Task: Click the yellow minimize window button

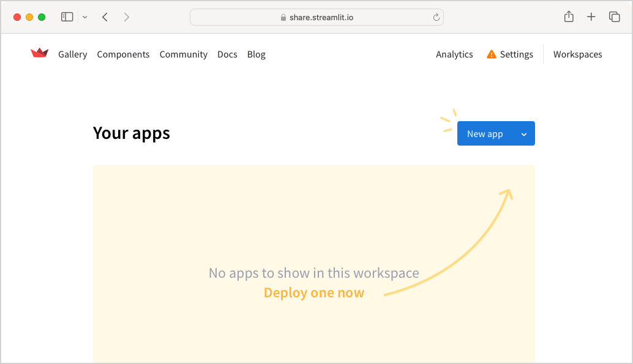Action: click(29, 17)
